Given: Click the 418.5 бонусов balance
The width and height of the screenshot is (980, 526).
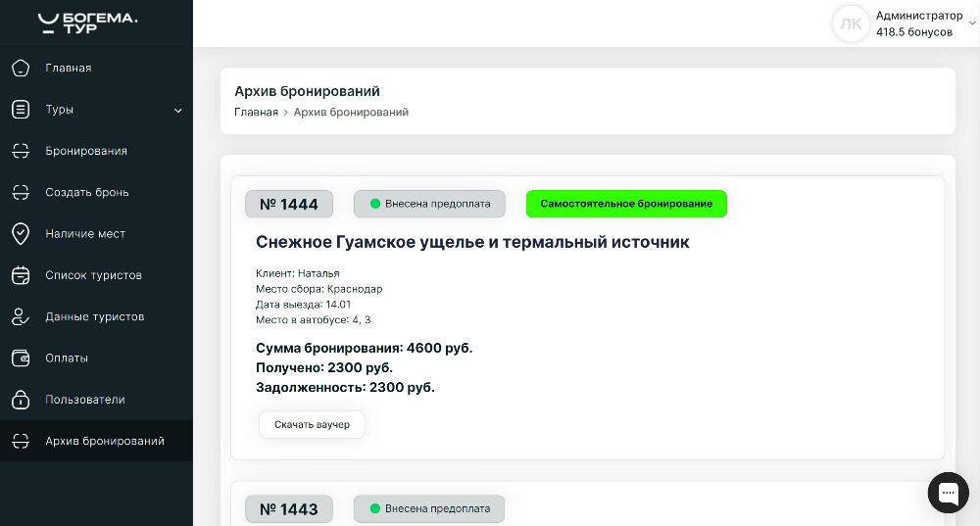Looking at the screenshot, I should (914, 32).
